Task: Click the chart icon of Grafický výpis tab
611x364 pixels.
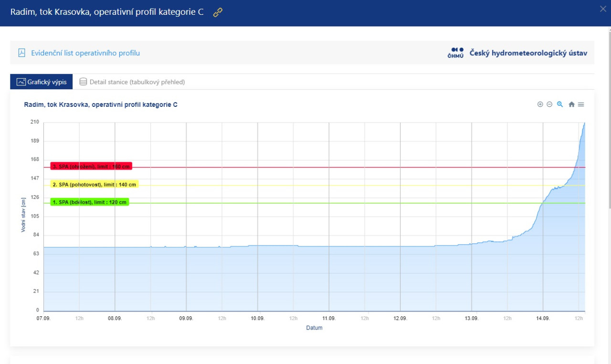Action: click(x=21, y=82)
